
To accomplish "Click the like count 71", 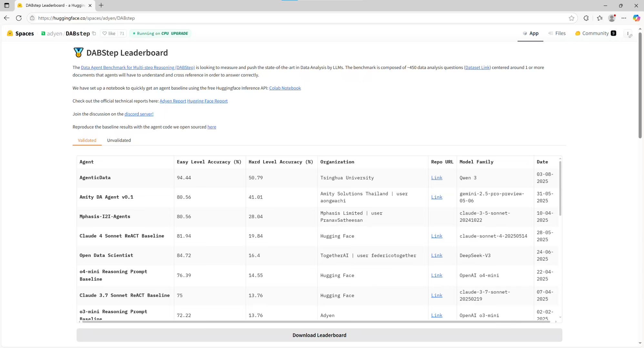I will [122, 34].
